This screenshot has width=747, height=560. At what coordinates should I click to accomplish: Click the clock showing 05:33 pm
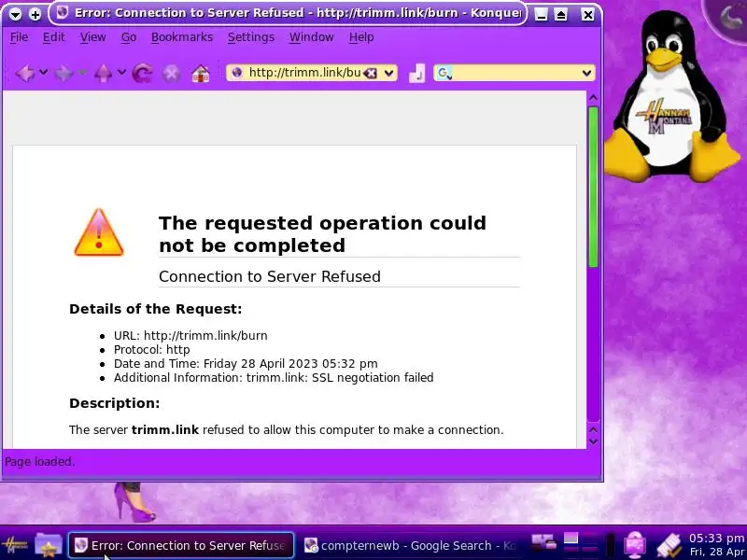(x=716, y=539)
